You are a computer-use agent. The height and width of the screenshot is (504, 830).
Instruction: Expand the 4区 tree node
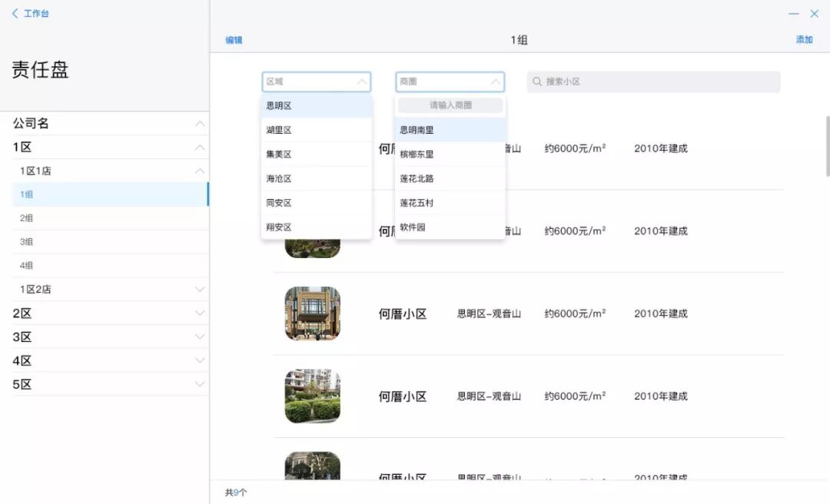[x=200, y=360]
